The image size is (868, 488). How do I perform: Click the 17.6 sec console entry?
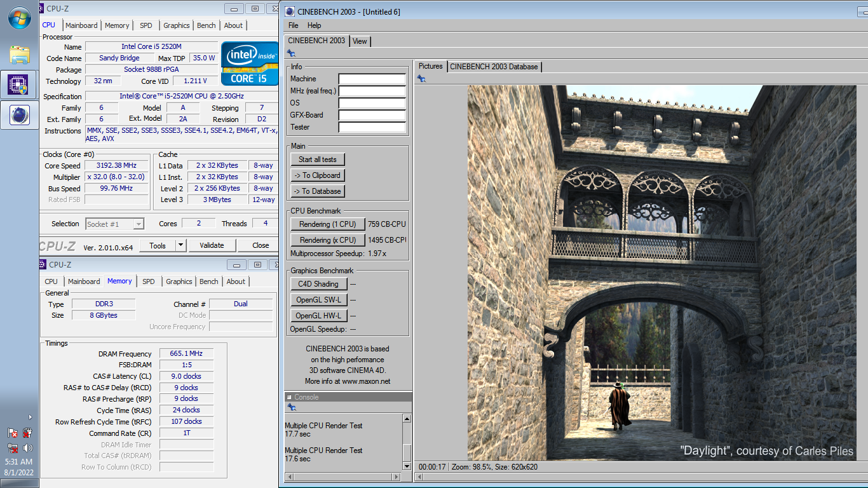(x=296, y=459)
